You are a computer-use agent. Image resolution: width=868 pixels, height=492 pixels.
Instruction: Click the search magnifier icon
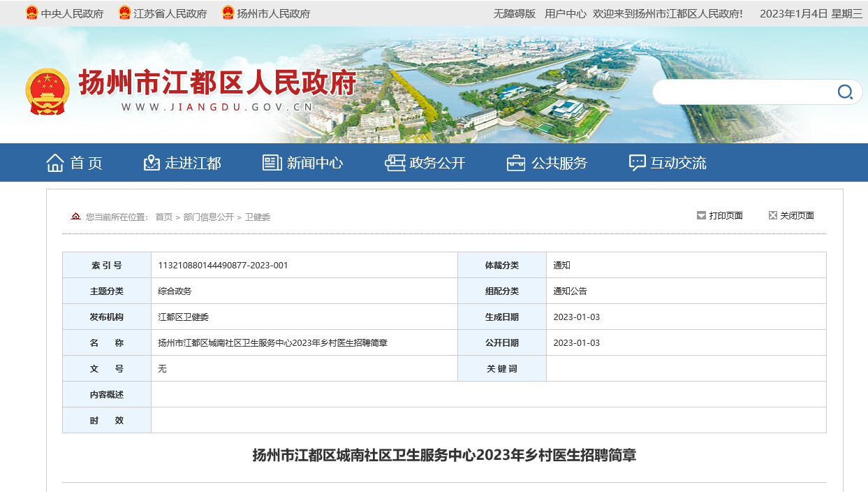point(844,92)
